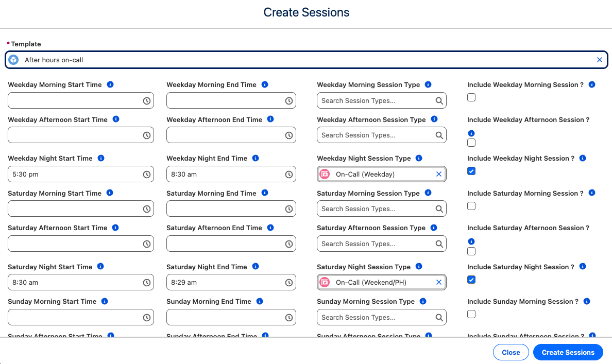Click the Close button
The width and height of the screenshot is (612, 364).
pyautogui.click(x=511, y=352)
